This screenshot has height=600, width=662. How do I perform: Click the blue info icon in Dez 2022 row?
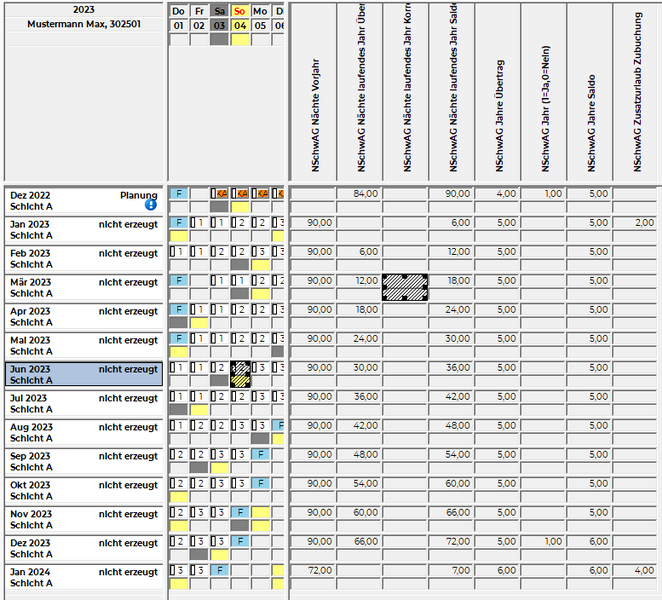pyautogui.click(x=151, y=205)
